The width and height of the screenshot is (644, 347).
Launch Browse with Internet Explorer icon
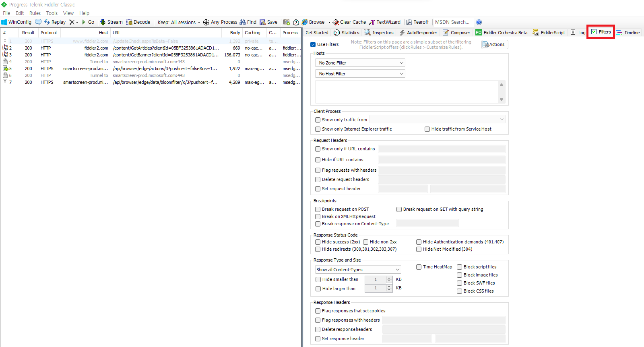(x=313, y=22)
